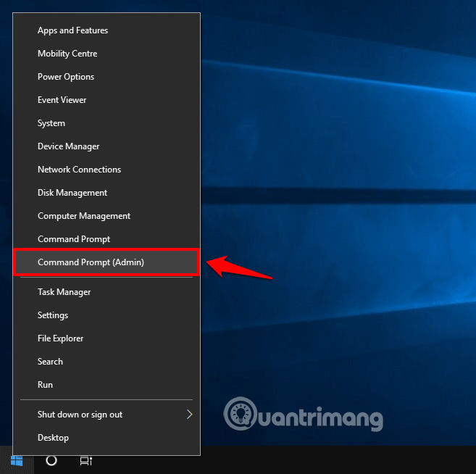
Task: Click the Windows Start button
Action: (x=17, y=460)
